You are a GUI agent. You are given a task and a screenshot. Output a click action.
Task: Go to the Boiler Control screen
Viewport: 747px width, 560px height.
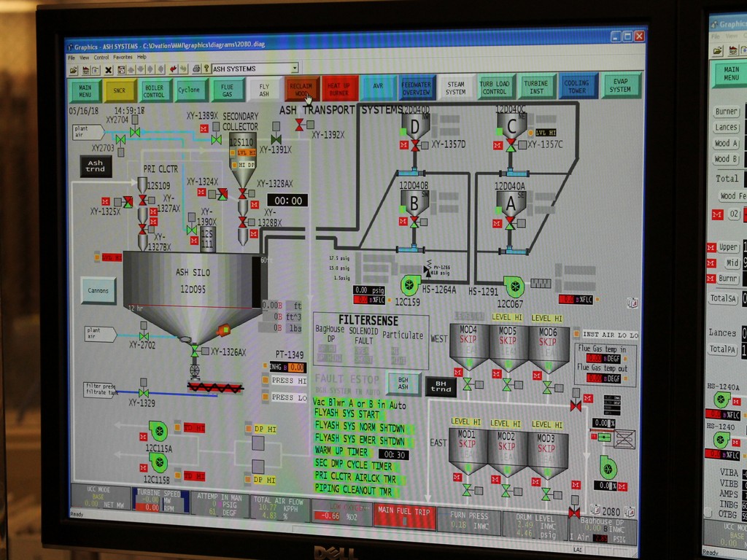pos(154,90)
